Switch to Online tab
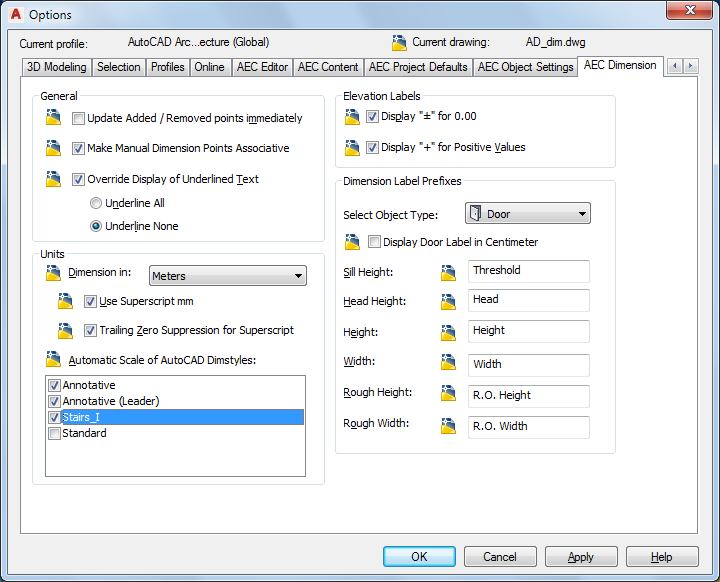This screenshot has width=720, height=582. 209,67
